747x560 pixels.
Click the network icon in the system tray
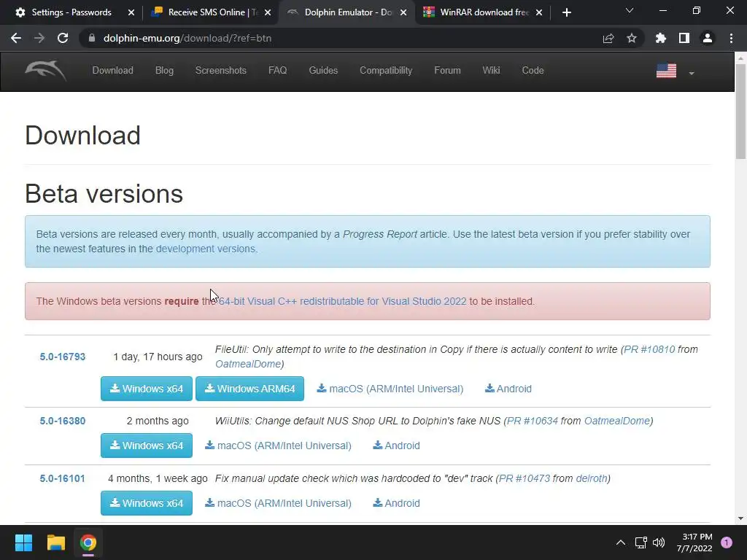tap(640, 542)
